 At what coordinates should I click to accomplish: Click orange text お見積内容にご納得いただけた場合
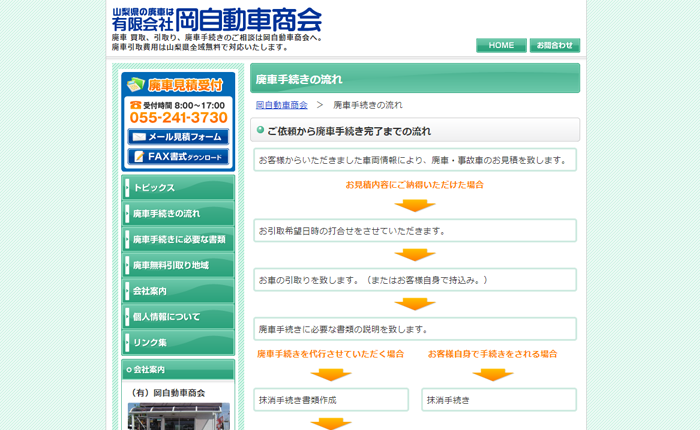point(414,184)
